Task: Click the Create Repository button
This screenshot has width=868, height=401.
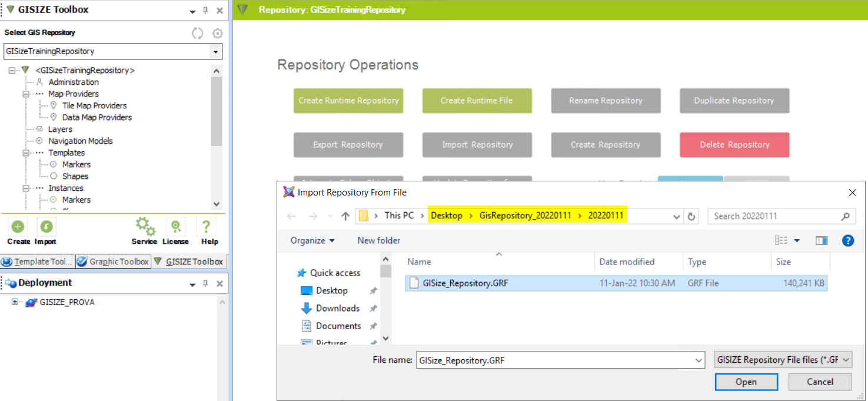Action: (x=606, y=145)
